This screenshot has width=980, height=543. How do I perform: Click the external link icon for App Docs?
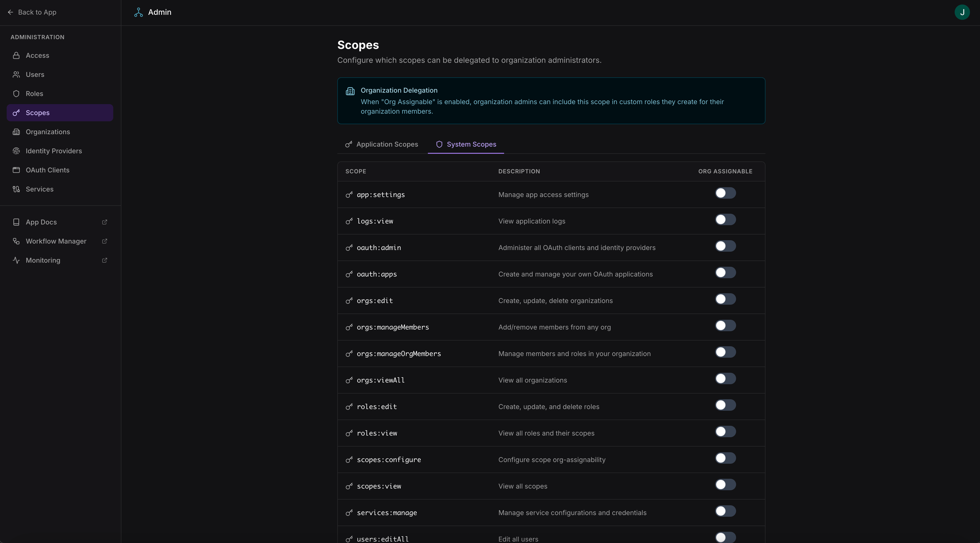[x=105, y=222]
